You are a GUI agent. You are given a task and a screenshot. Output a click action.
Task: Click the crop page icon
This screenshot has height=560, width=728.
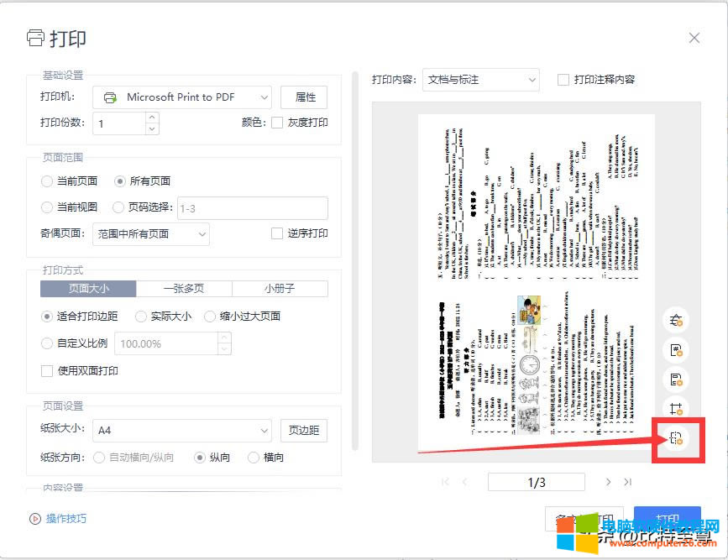click(676, 409)
